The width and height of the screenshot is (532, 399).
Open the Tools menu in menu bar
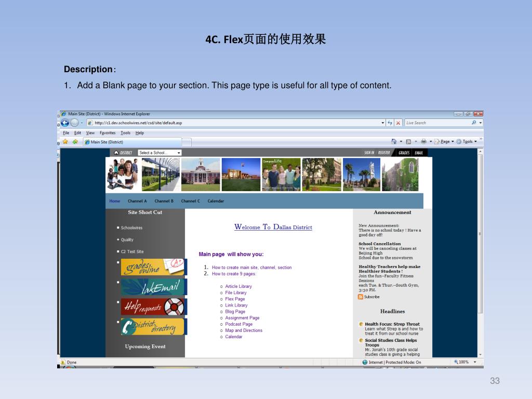pos(126,133)
